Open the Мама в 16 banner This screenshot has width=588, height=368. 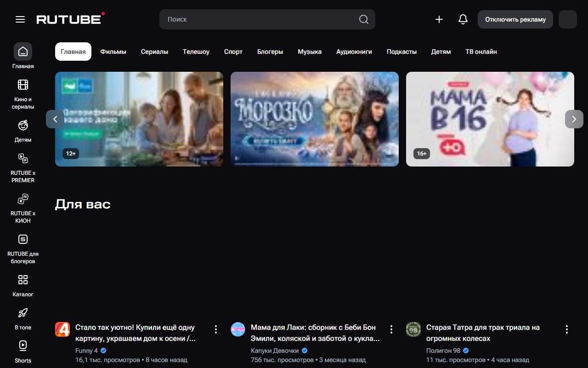[x=490, y=119]
